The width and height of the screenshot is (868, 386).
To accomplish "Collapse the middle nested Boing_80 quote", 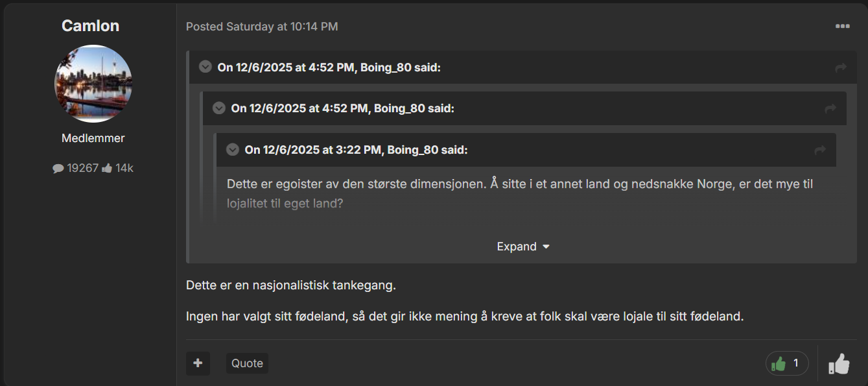I will pyautogui.click(x=219, y=108).
